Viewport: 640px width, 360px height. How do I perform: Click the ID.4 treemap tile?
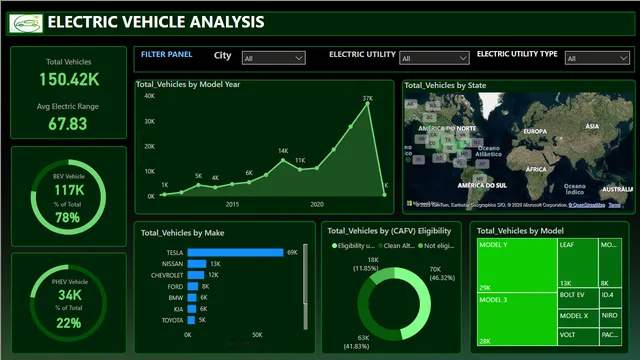point(610,299)
